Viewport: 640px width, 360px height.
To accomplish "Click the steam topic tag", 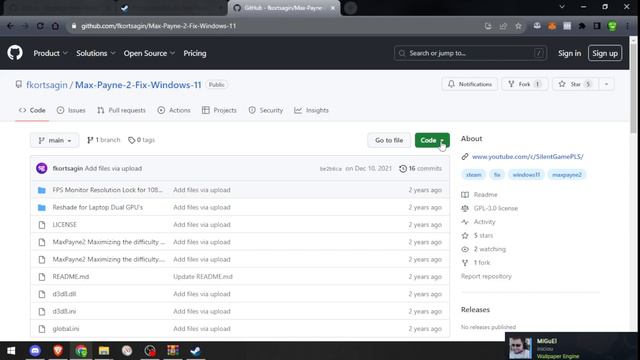I will (x=473, y=175).
